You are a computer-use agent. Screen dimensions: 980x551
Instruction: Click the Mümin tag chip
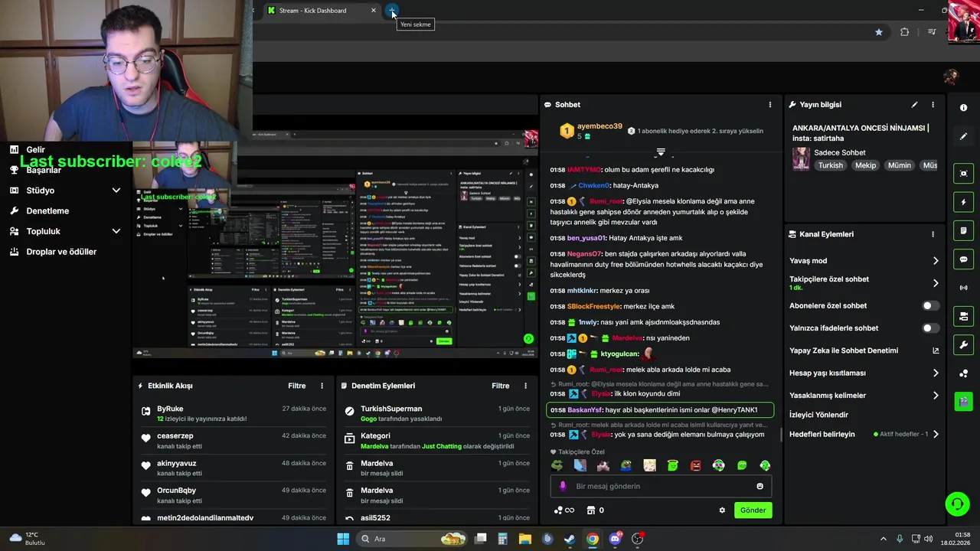900,165
